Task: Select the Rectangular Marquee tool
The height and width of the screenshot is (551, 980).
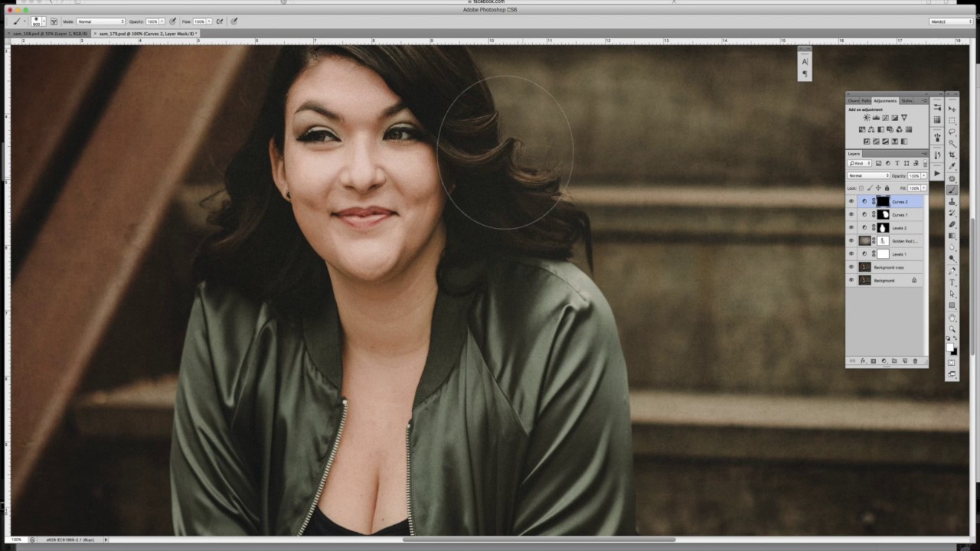Action: [x=952, y=120]
